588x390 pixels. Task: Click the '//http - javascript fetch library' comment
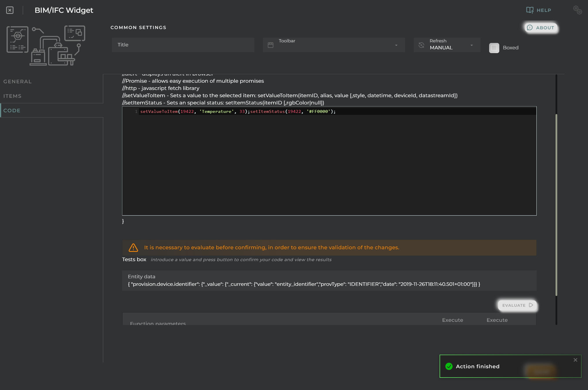click(x=161, y=88)
